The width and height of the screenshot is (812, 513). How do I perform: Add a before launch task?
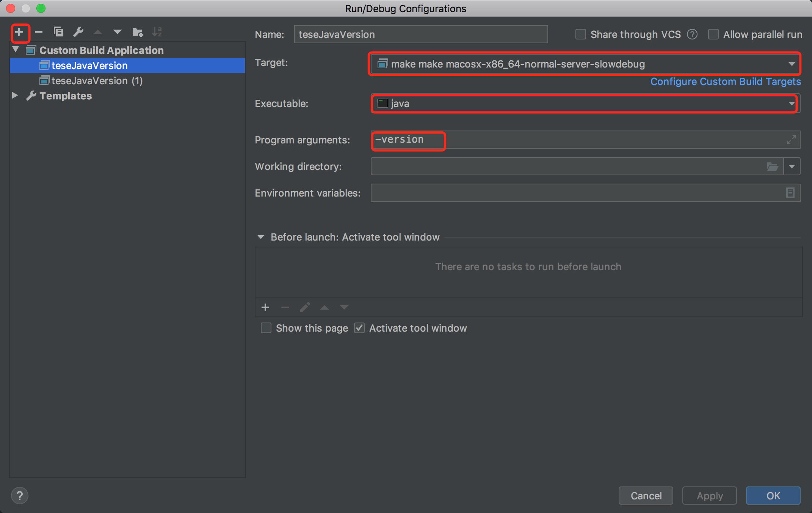(265, 307)
